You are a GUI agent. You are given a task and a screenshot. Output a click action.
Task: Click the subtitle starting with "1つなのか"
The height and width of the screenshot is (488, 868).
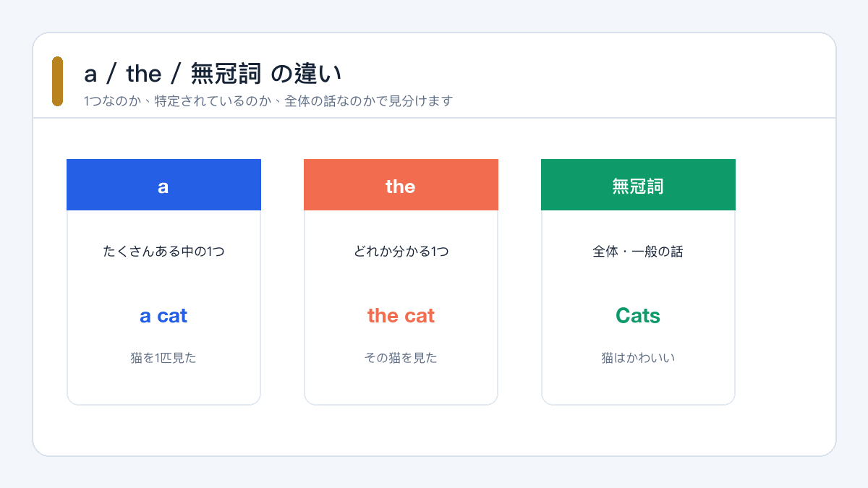pos(268,101)
